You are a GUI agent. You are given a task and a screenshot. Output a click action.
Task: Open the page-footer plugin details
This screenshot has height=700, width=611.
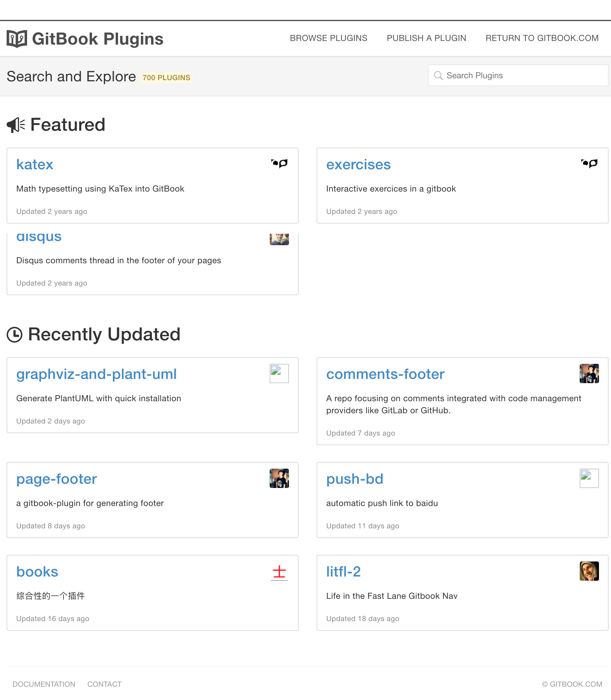point(56,479)
